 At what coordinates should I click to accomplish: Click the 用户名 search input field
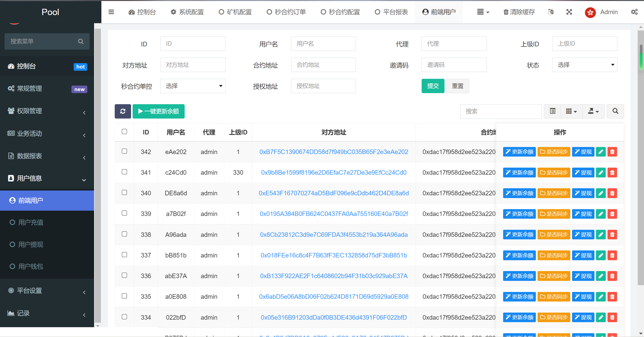[x=323, y=44]
